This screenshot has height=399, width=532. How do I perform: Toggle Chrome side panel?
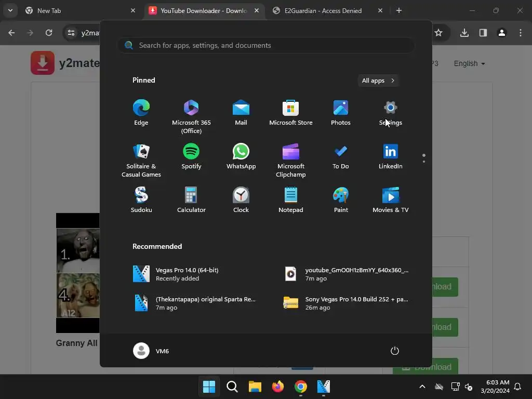pos(483,33)
